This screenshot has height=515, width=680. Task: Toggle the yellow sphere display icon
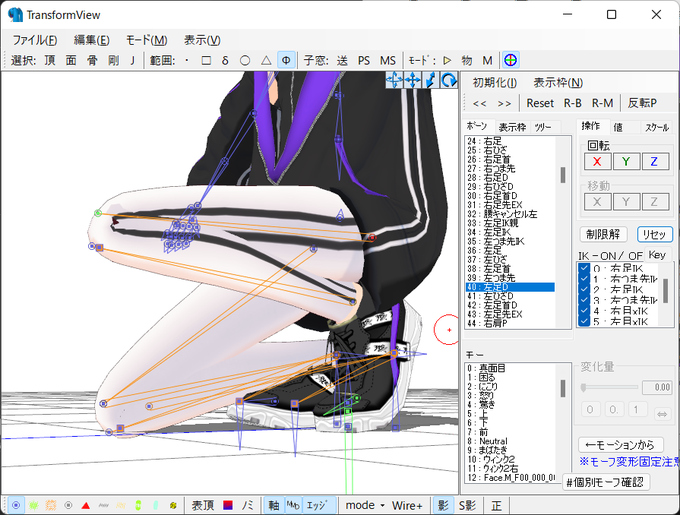[x=173, y=505]
